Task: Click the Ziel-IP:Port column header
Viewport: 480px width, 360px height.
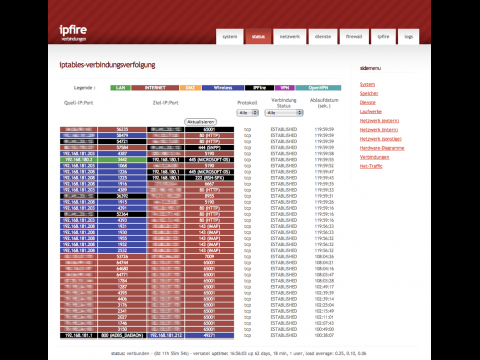Action: tap(166, 103)
